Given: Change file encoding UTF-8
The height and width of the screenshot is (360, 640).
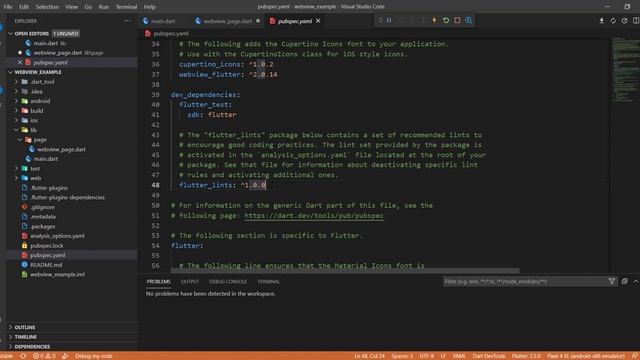Looking at the screenshot, I should pyautogui.click(x=427, y=356).
